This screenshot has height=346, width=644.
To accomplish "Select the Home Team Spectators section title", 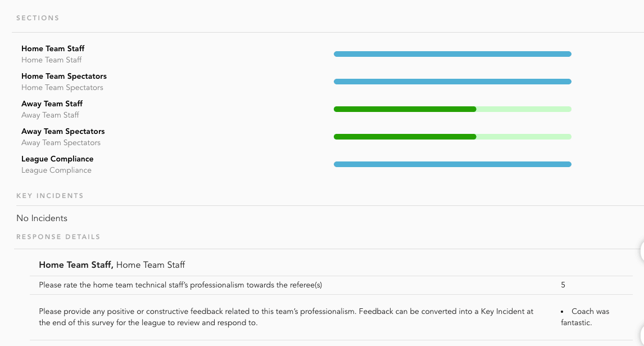I will 64,76.
